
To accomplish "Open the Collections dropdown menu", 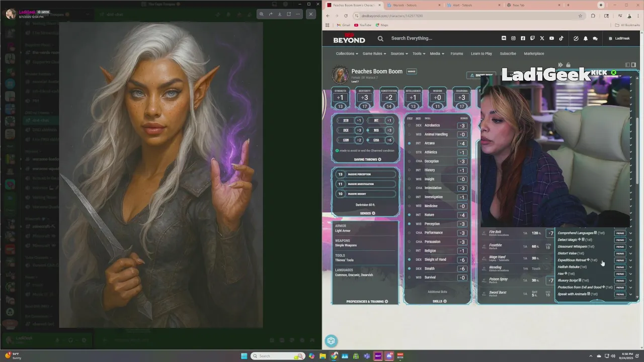I will pyautogui.click(x=347, y=53).
